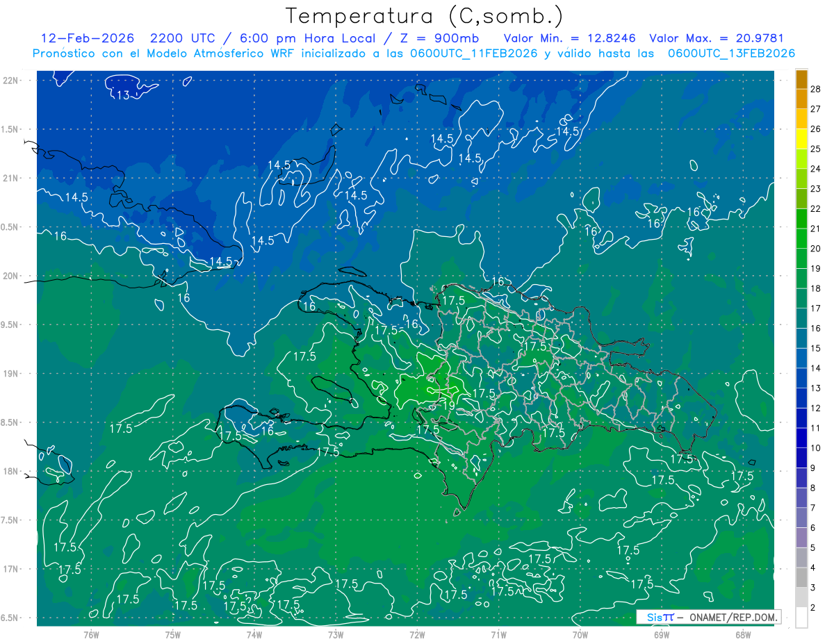Click the '22N' latitude axis label
This screenshot has height=644, width=834.
coord(10,81)
